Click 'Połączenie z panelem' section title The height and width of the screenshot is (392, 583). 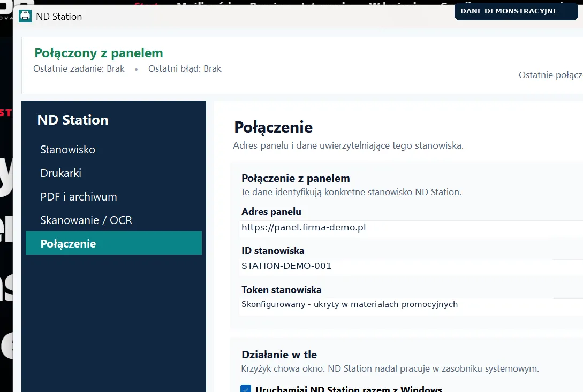(296, 178)
